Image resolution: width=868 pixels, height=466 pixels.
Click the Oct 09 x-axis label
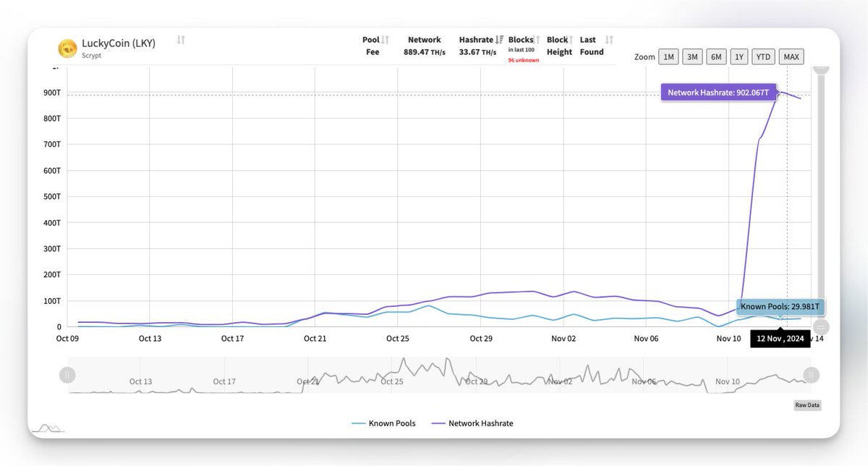click(67, 338)
